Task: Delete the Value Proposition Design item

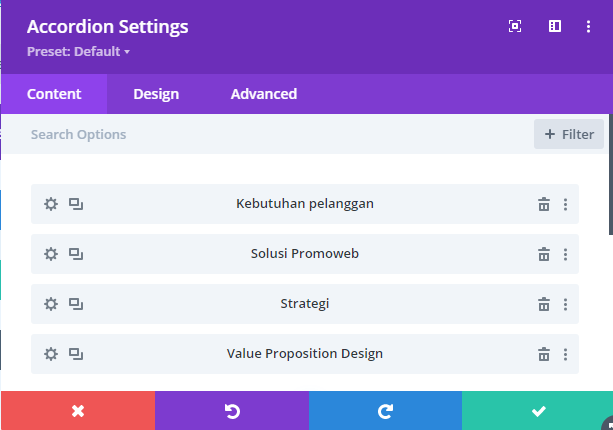Action: pos(544,354)
